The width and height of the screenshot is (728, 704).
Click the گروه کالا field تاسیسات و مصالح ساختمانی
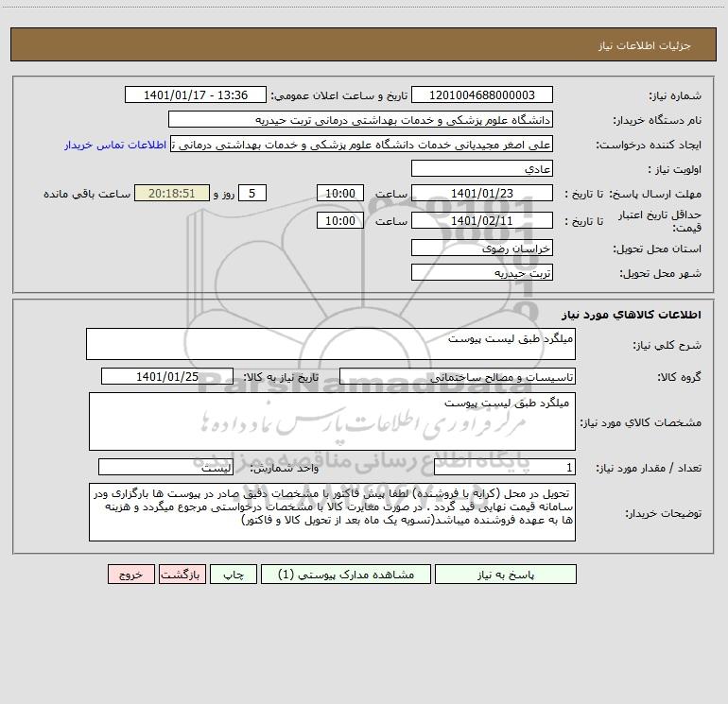pos(458,376)
